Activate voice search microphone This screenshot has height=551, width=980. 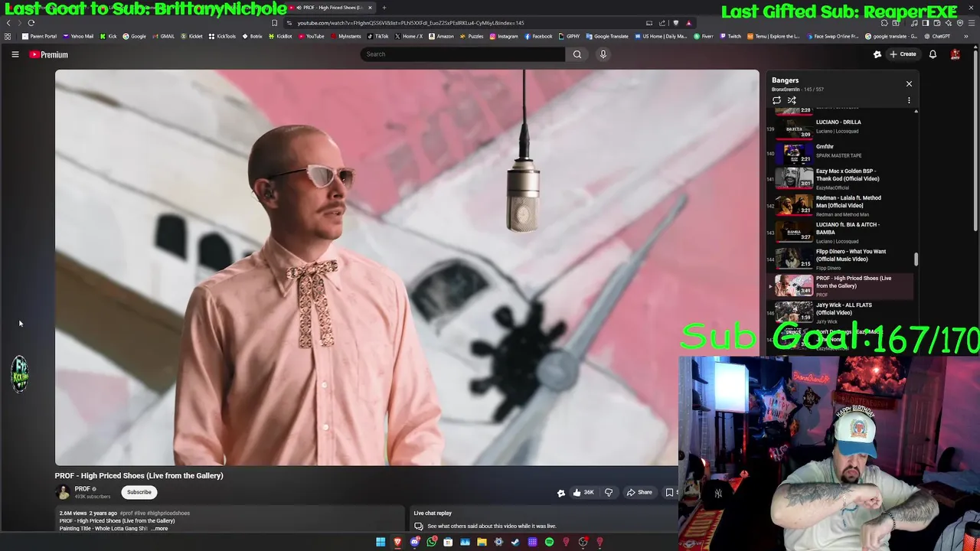point(603,54)
